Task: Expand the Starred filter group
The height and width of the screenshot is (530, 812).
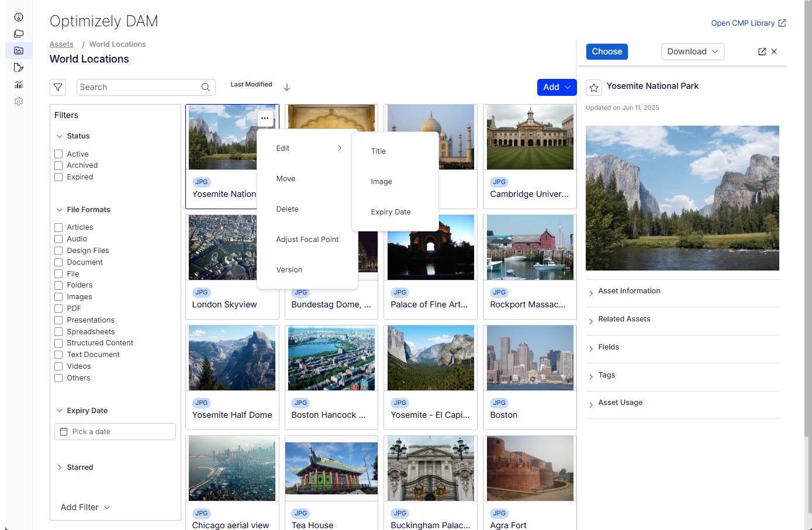Action: pyautogui.click(x=80, y=467)
